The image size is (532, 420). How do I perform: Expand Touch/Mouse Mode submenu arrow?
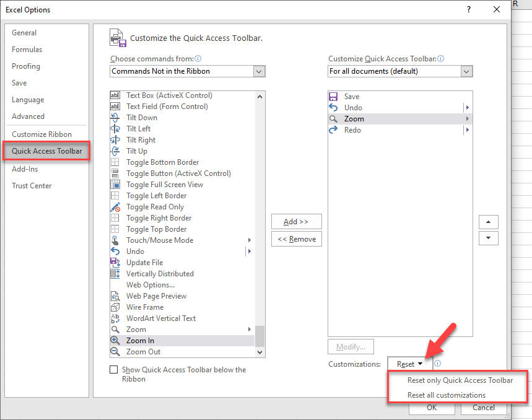250,240
